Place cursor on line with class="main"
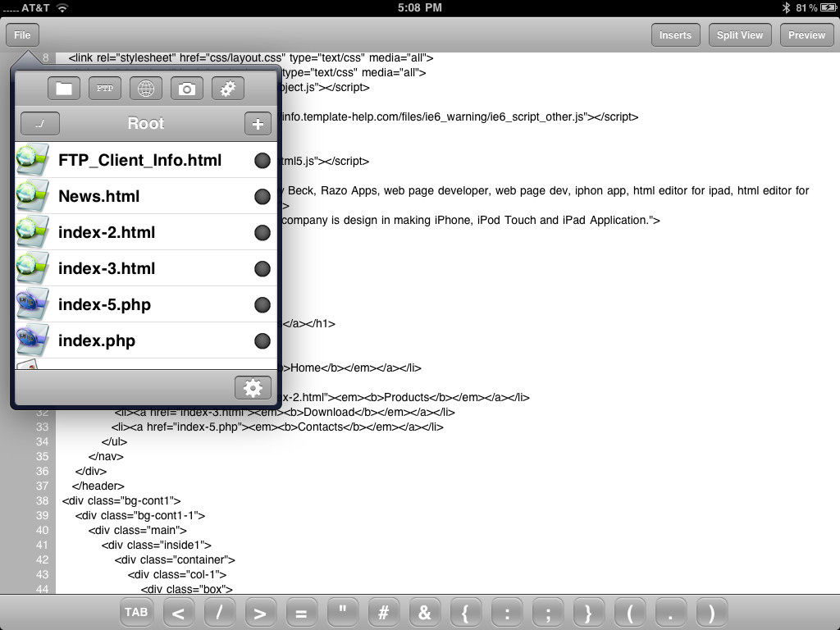This screenshot has height=630, width=840. (137, 530)
